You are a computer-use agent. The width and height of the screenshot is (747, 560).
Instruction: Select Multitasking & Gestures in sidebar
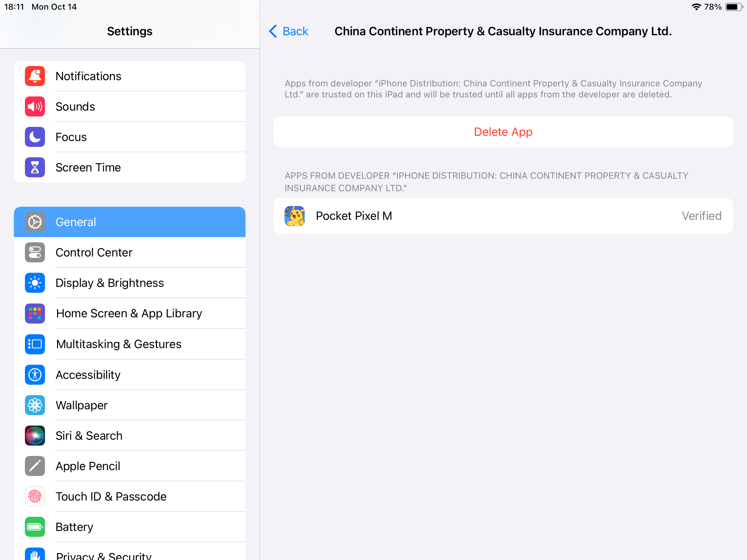pyautogui.click(x=130, y=344)
